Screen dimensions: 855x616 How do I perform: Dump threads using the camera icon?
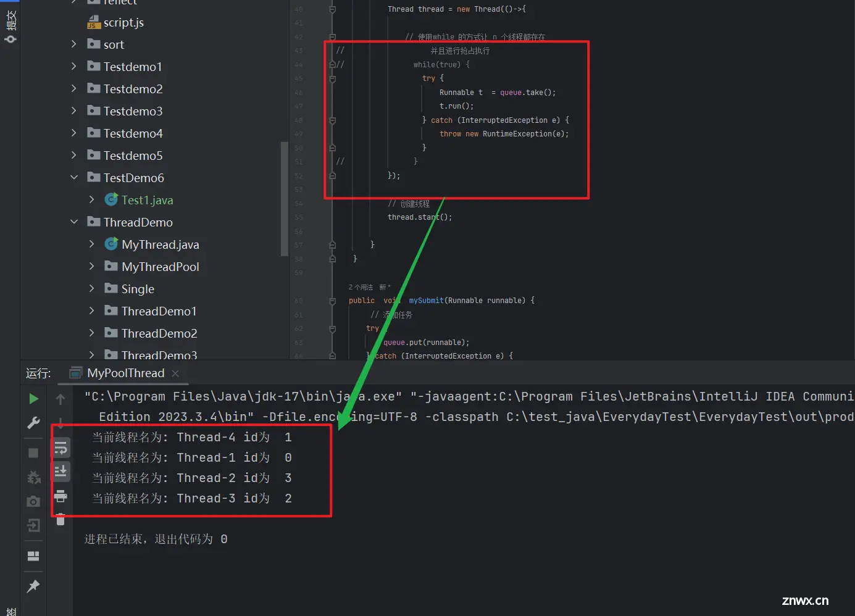33,501
